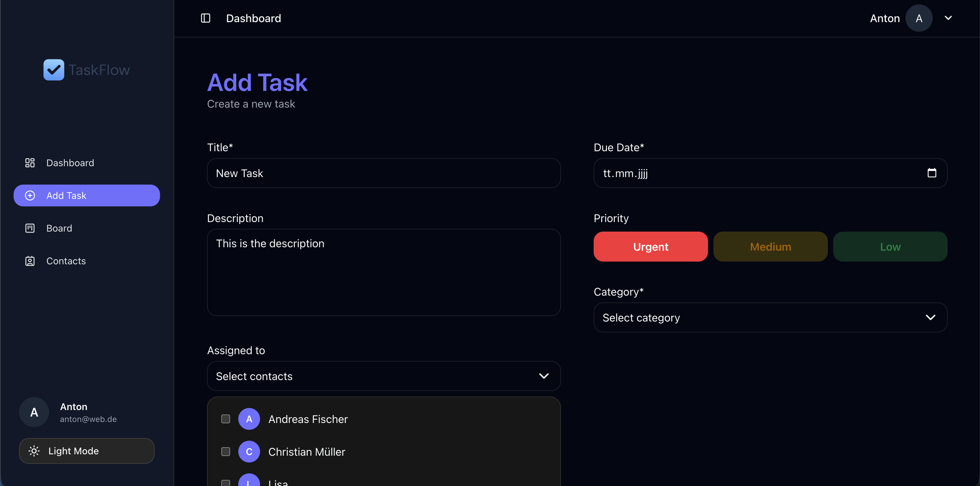Click the Contacts person icon
980x486 pixels.
coord(30,261)
